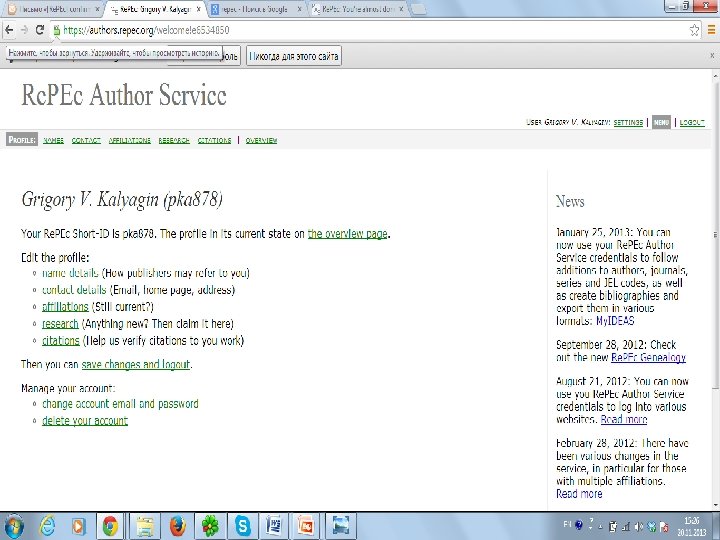Open the CITATIONS profile menu item
This screenshot has height=540, width=720.
tap(214, 140)
